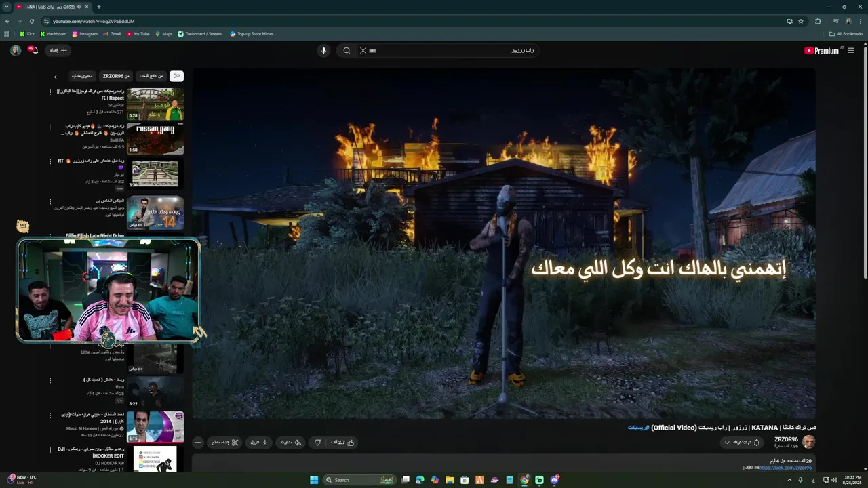Screen dimensions: 868x488
Task: Dislike the video with thumbs down
Action: (317, 443)
